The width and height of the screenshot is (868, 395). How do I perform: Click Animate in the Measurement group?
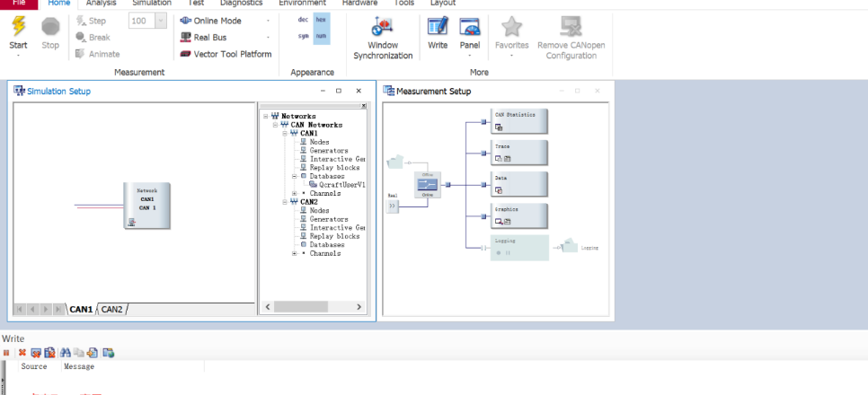point(97,54)
